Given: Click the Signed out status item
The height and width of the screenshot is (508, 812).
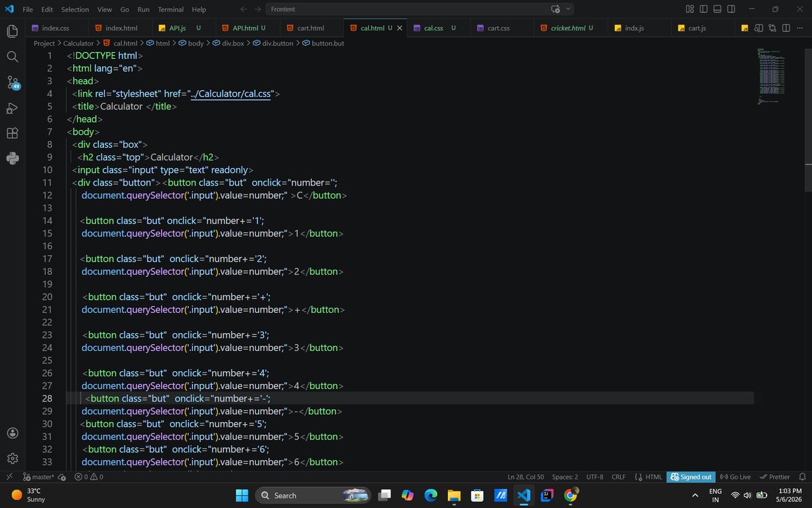Looking at the screenshot, I should (x=691, y=477).
